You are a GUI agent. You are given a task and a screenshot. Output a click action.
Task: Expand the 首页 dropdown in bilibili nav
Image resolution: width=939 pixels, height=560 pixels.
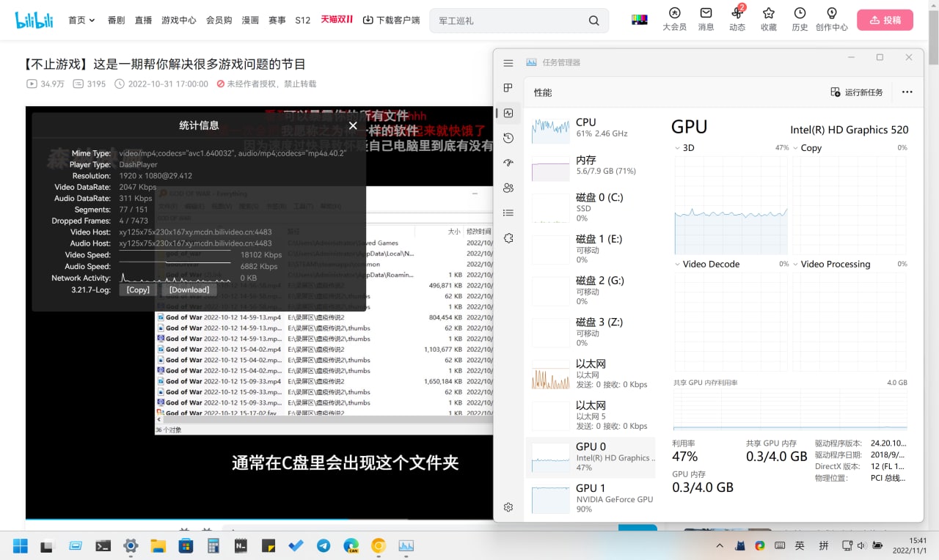[81, 21]
